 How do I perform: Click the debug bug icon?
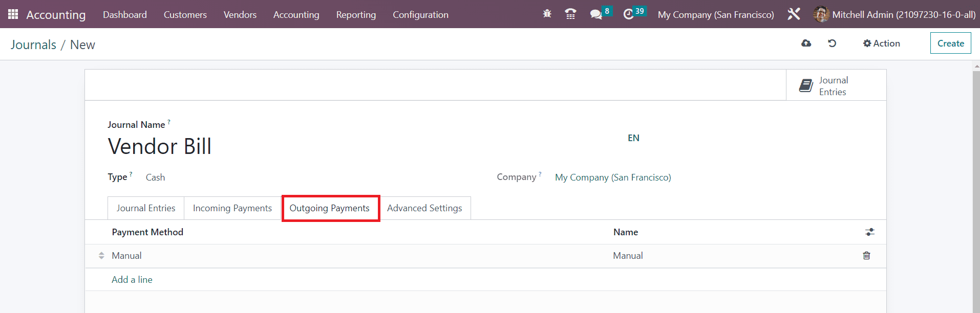click(x=547, y=14)
